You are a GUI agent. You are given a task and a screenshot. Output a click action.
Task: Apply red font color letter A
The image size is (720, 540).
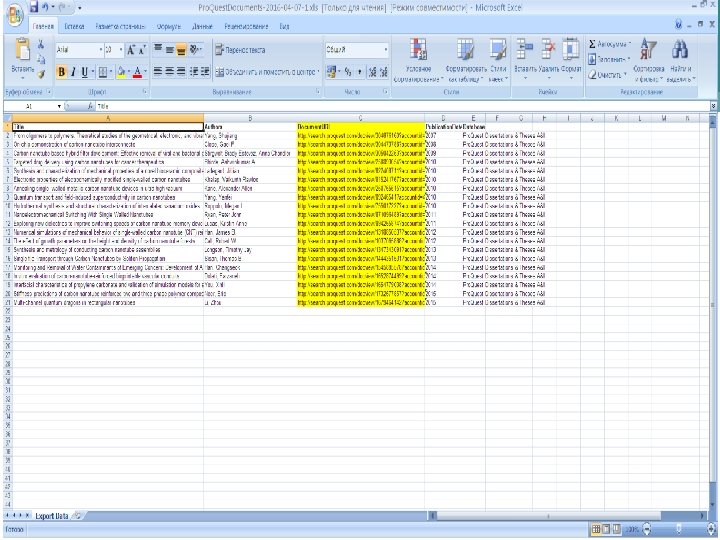(137, 72)
